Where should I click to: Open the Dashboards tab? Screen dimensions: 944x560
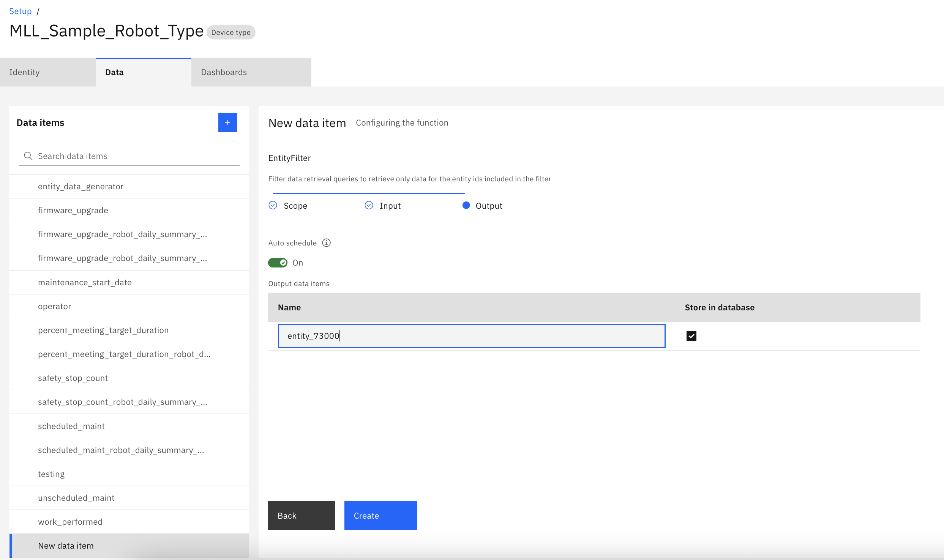point(251,72)
